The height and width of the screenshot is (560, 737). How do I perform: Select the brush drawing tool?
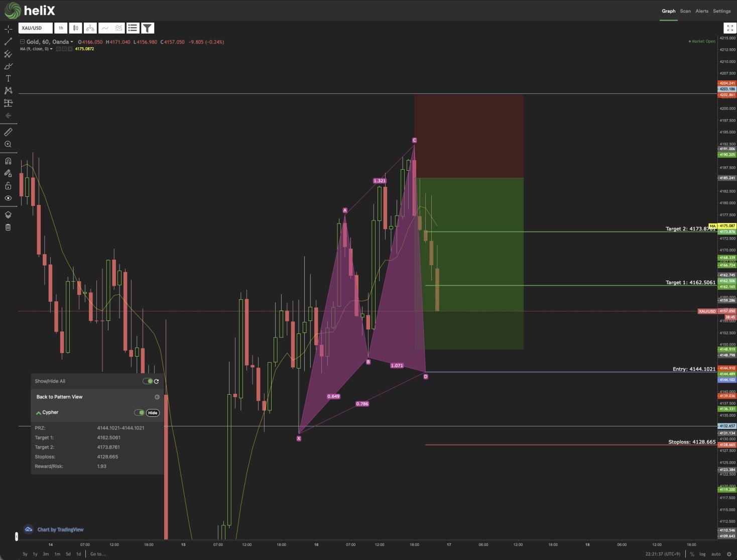pos(8,66)
